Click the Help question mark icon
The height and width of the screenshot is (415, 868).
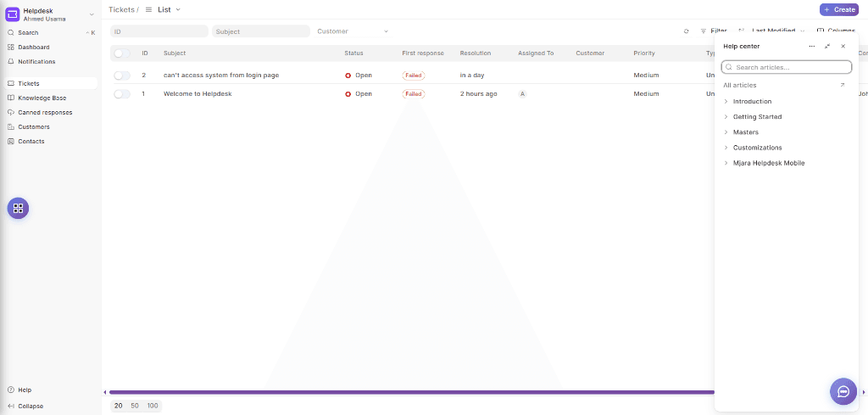click(10, 390)
